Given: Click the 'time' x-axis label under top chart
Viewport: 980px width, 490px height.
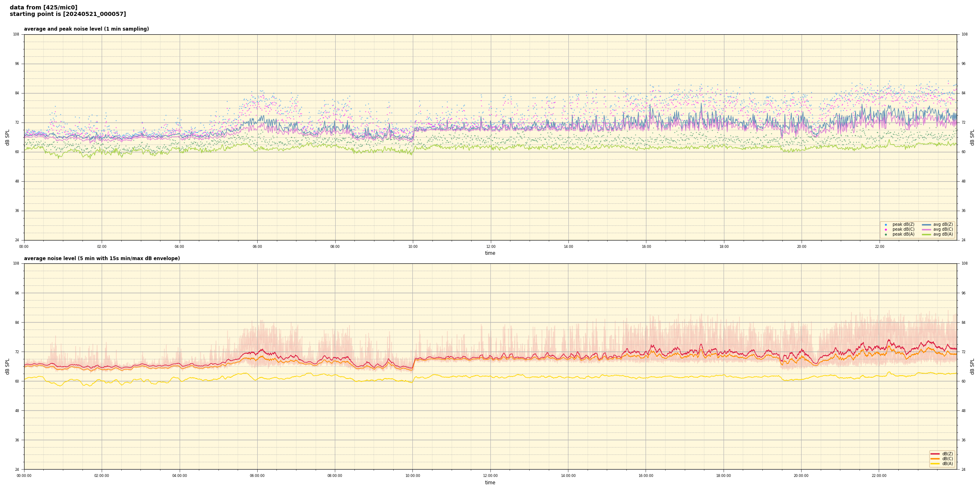Looking at the screenshot, I should [x=490, y=253].
